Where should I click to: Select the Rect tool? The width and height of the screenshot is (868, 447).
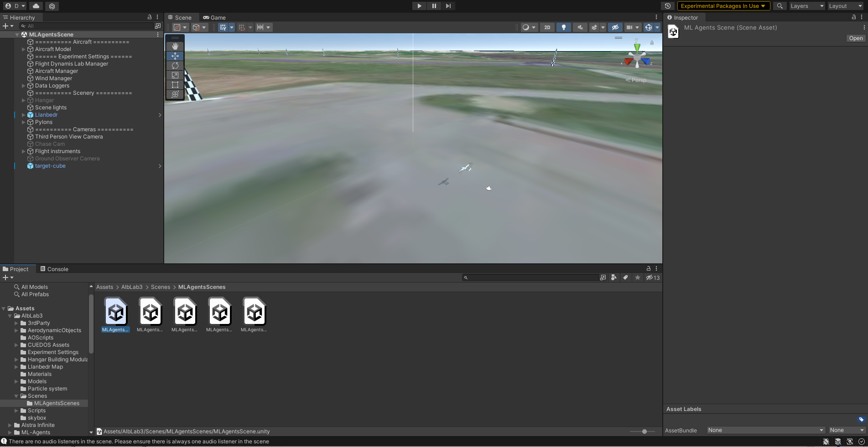tap(175, 85)
